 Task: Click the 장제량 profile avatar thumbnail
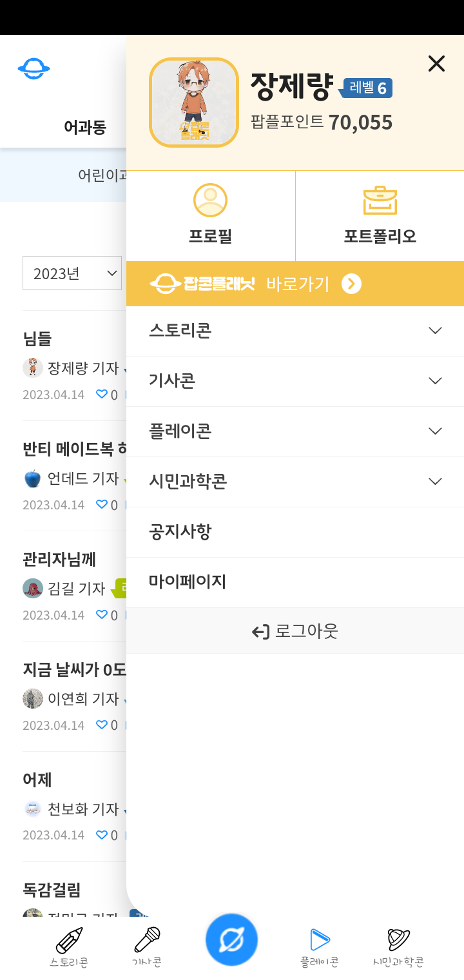pos(194,103)
